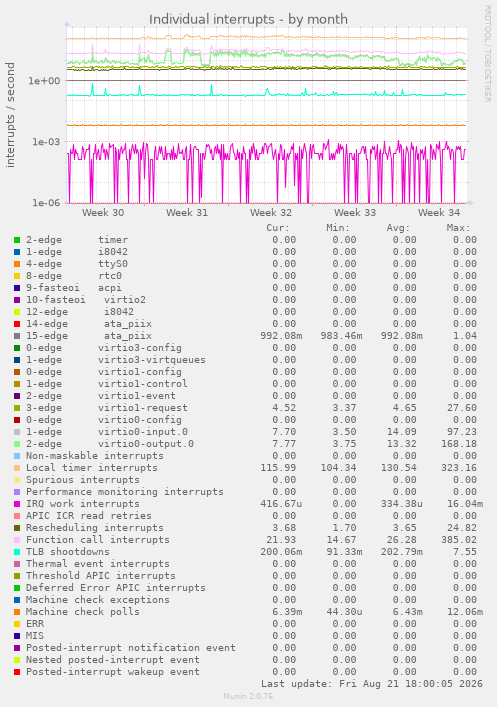Click the 97.23 max value

pyautogui.click(x=462, y=432)
